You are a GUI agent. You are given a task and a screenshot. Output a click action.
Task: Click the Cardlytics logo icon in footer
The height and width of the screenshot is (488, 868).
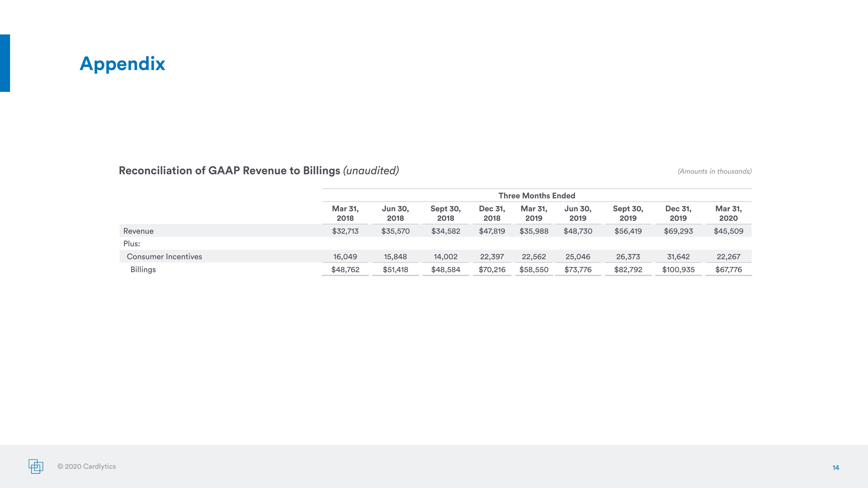pyautogui.click(x=36, y=466)
